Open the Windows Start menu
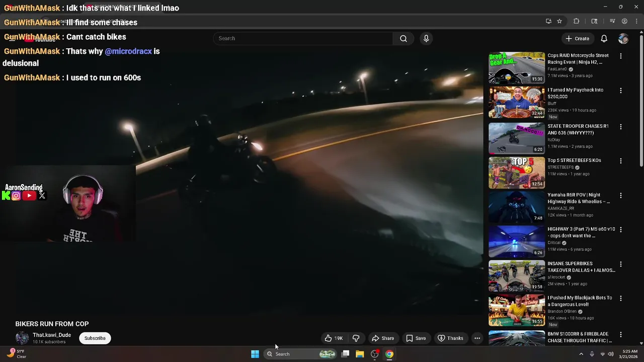 pyautogui.click(x=255, y=354)
